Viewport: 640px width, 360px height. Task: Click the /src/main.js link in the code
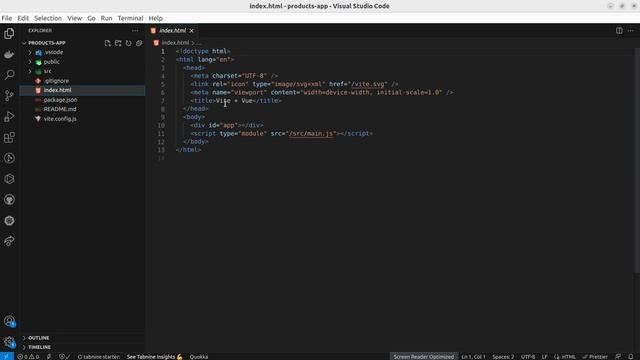tap(311, 133)
